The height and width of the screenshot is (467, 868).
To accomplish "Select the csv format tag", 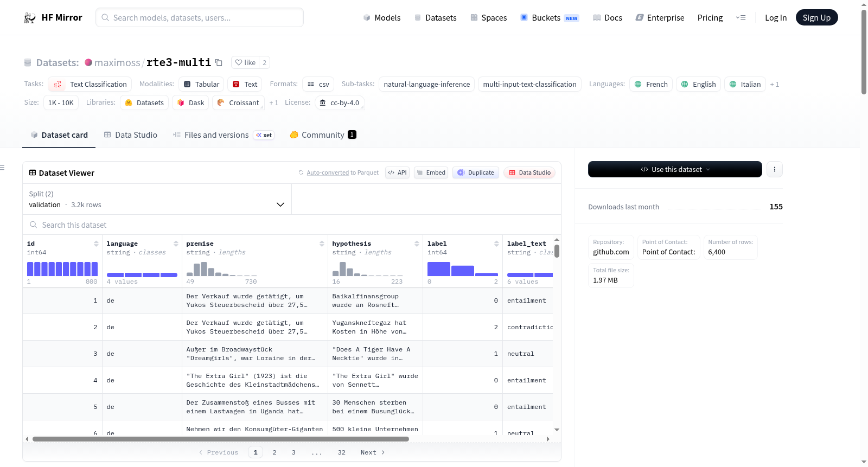I will 318,84.
